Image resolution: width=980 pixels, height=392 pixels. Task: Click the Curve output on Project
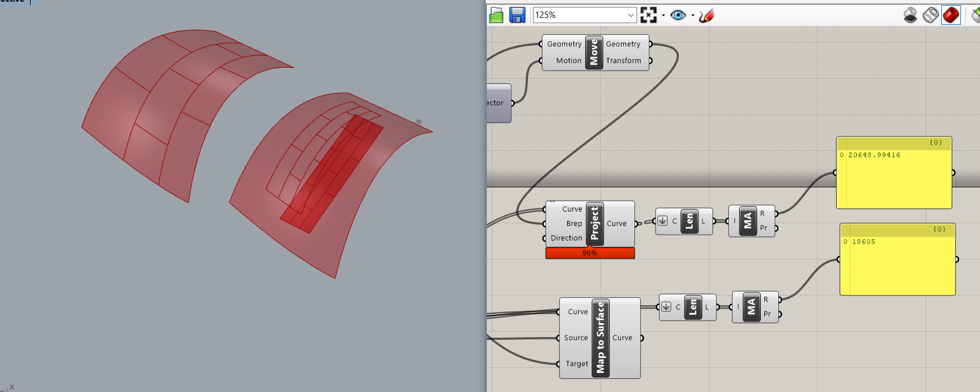pos(616,224)
